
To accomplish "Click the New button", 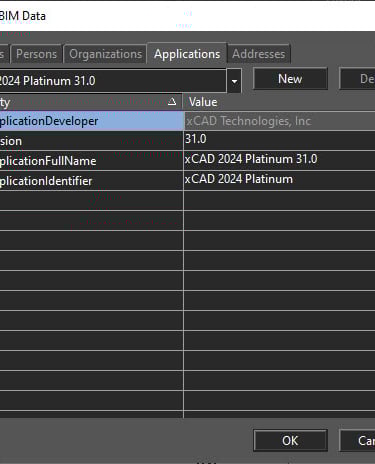I will pyautogui.click(x=290, y=79).
